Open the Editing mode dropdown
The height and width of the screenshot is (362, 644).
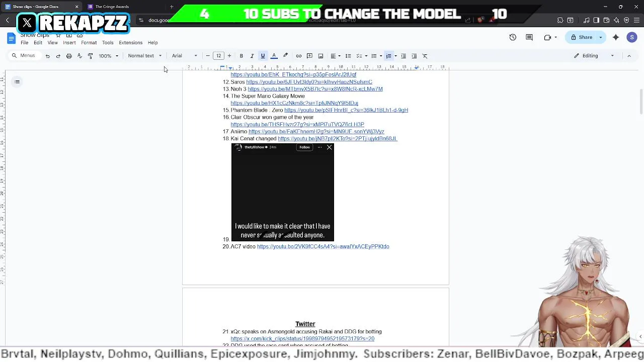594,56
